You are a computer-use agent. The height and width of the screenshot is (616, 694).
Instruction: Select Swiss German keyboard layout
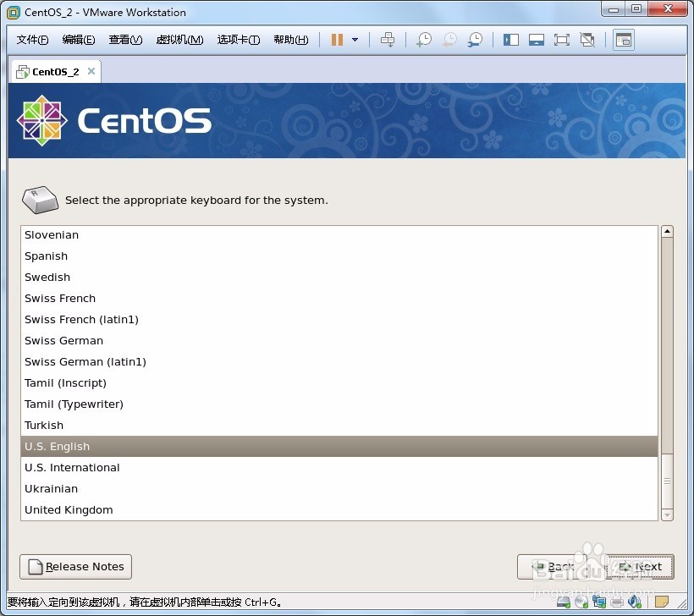(339, 341)
